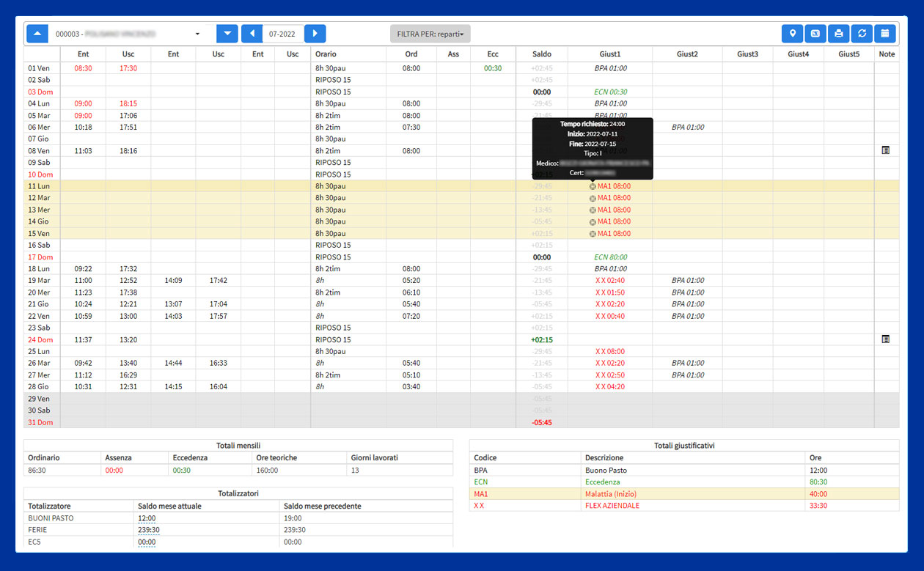Image resolution: width=924 pixels, height=571 pixels.
Task: Go to next employee with down arrow
Action: (227, 34)
